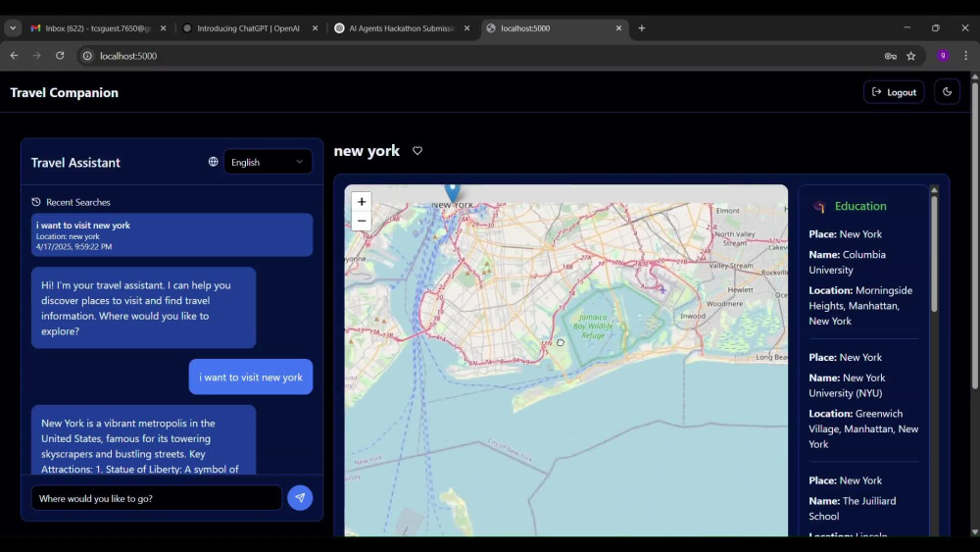Minimize the browser window
Image resolution: width=980 pixels, height=552 pixels.
click(906, 28)
